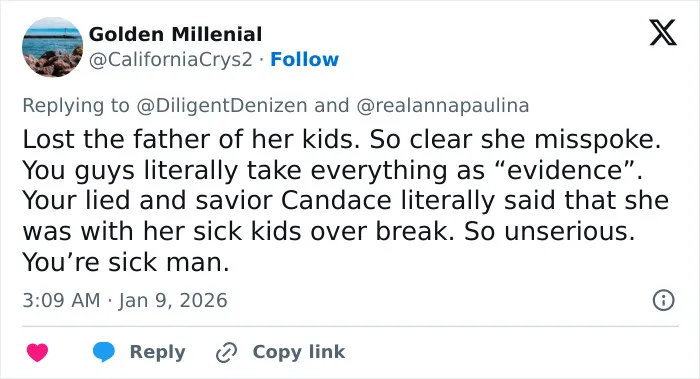The width and height of the screenshot is (700, 379).
Task: Click the chain link copy icon
Action: [x=226, y=352]
